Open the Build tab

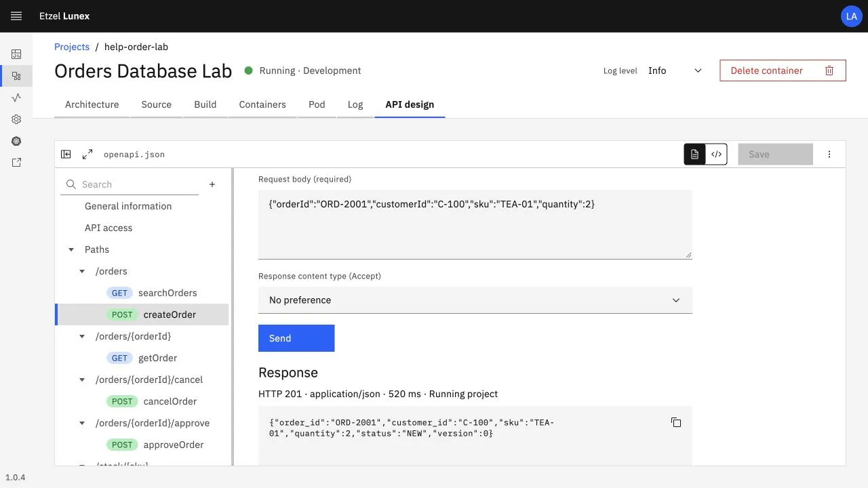point(205,104)
